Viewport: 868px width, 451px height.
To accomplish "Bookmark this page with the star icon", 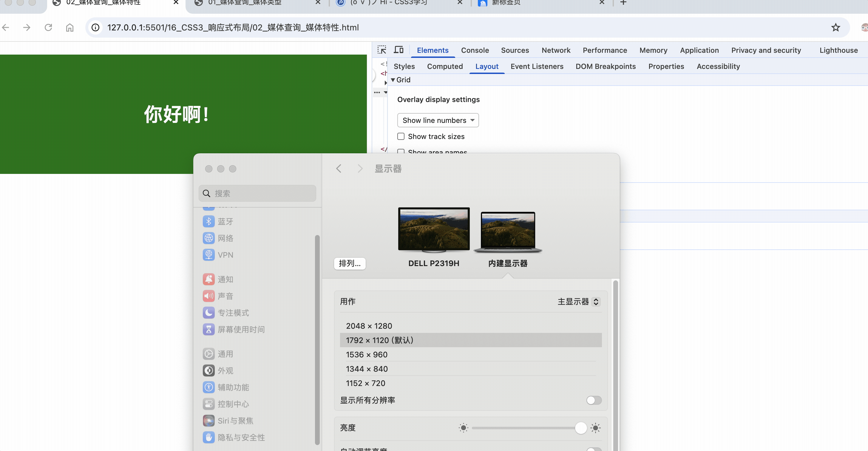I will point(835,27).
